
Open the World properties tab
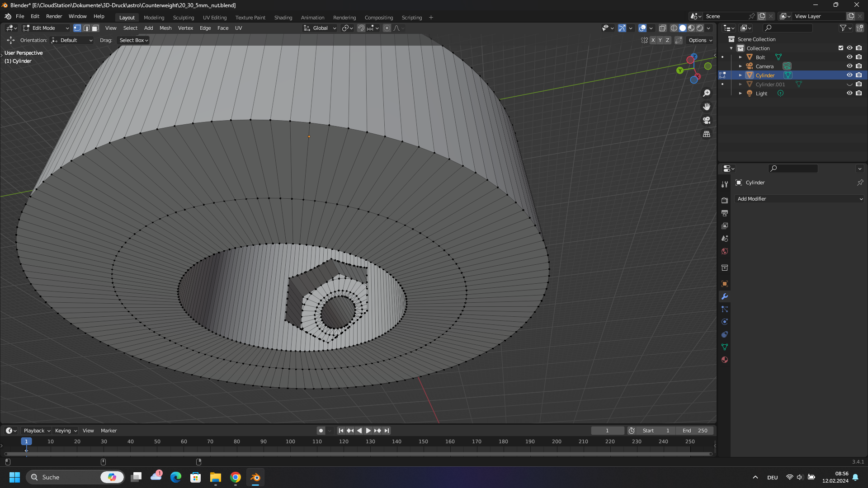point(725,251)
